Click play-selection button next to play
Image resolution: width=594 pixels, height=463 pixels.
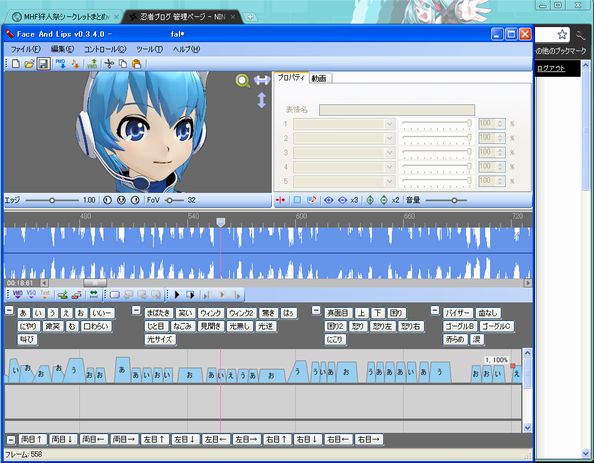[190, 294]
